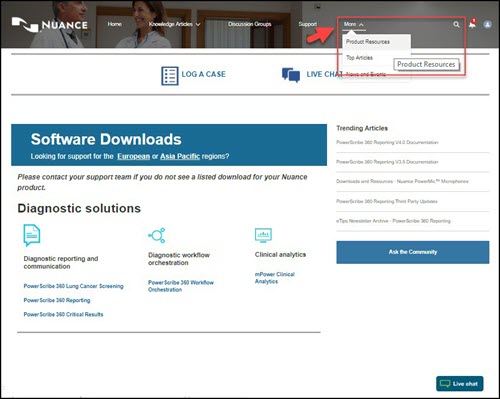Open eTips Newsletter Archive article
500x399 pixels.
coord(393,221)
